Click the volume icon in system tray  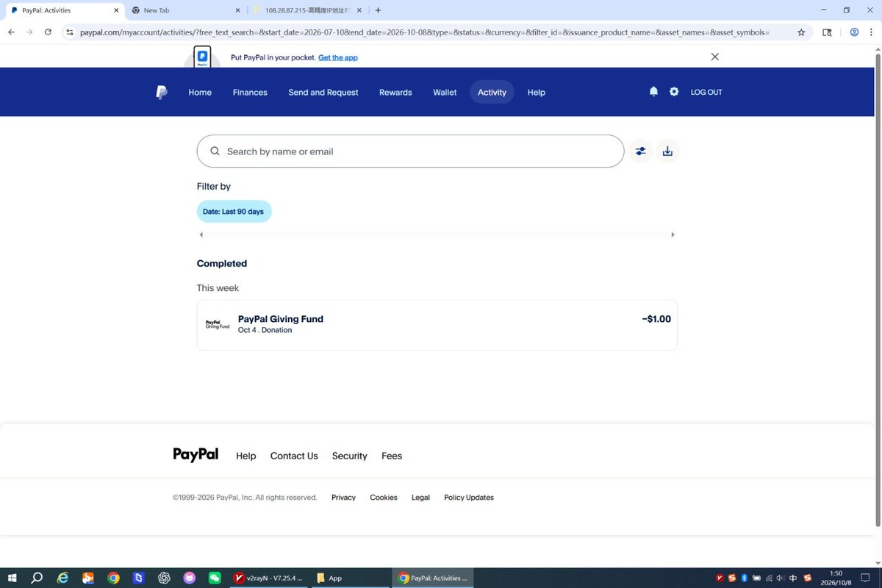point(781,578)
